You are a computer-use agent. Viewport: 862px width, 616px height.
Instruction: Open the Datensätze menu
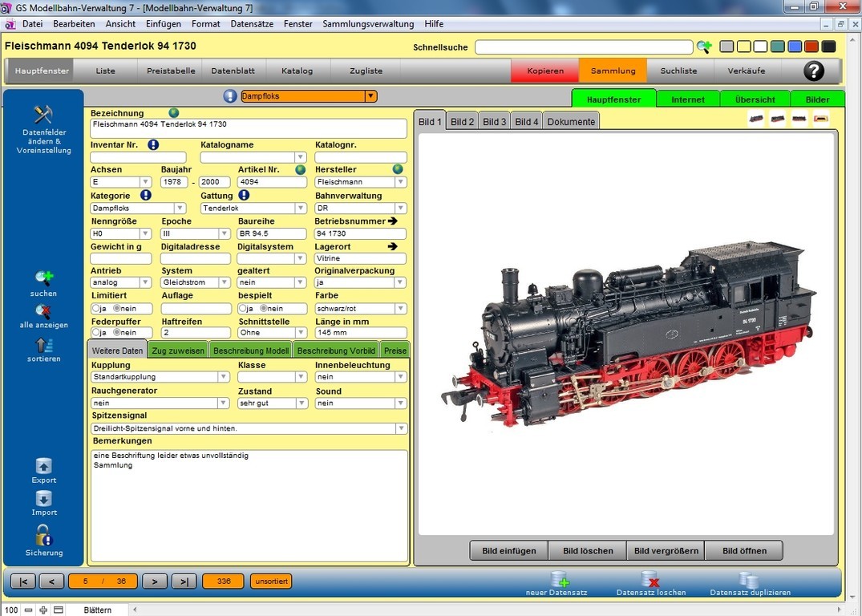coord(252,23)
